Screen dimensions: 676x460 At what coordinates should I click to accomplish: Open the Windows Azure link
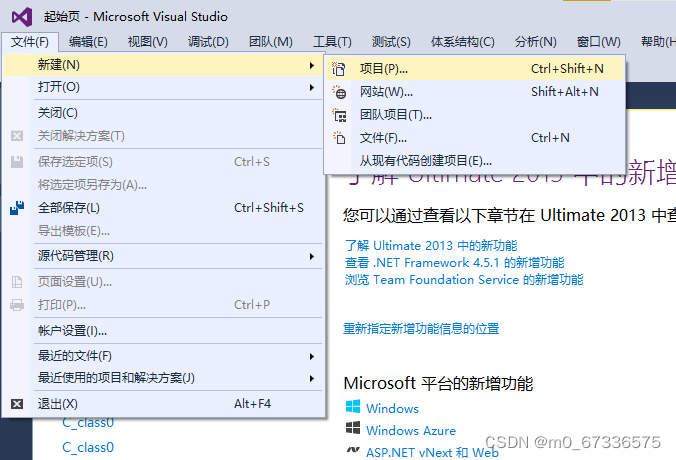click(411, 431)
